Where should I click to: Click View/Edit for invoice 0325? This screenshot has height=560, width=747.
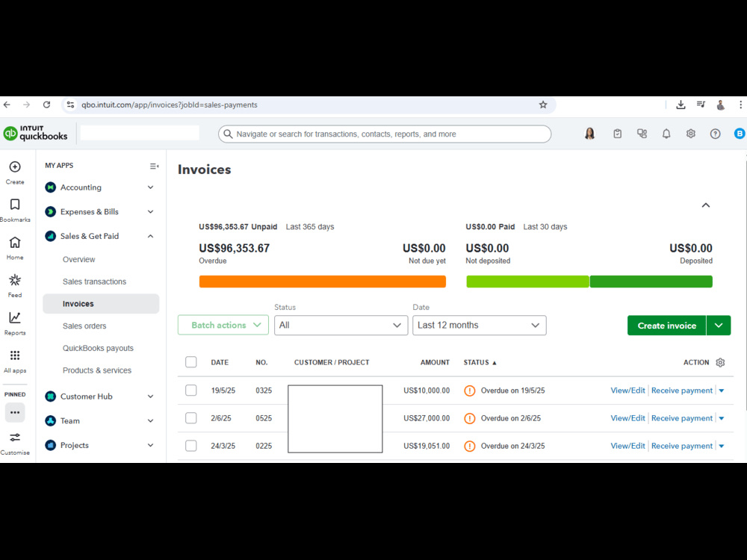[627, 391]
